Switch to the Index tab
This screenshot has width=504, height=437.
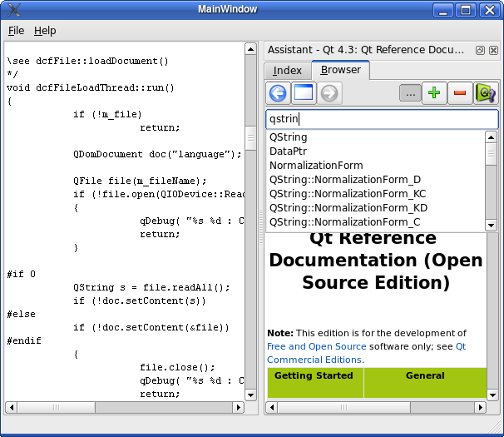point(288,71)
